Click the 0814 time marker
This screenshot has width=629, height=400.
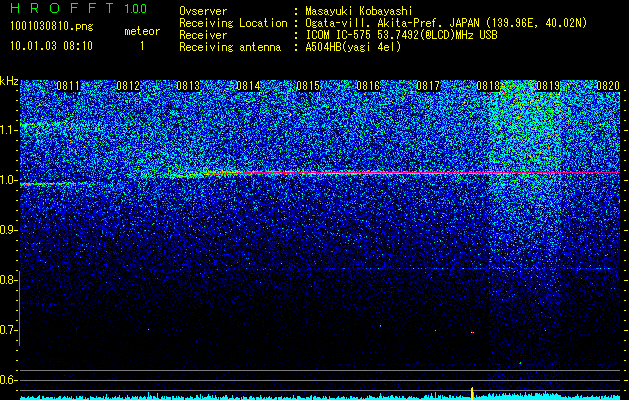[x=248, y=86]
